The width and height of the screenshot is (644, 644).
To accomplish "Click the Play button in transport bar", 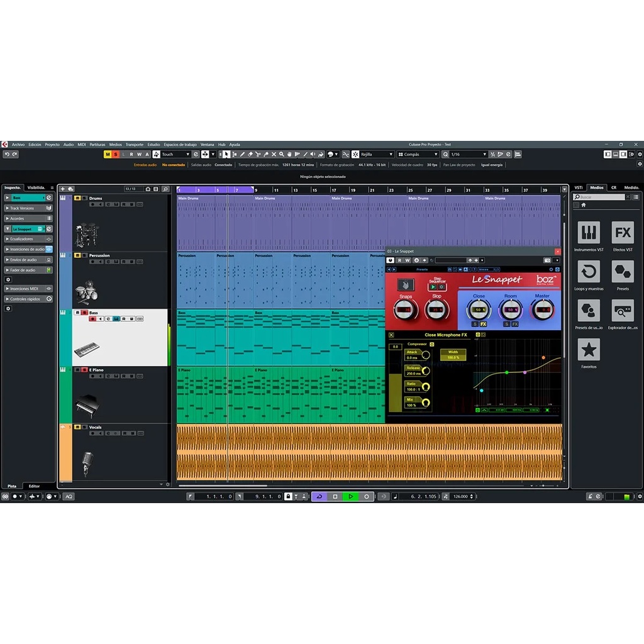I will (x=351, y=496).
